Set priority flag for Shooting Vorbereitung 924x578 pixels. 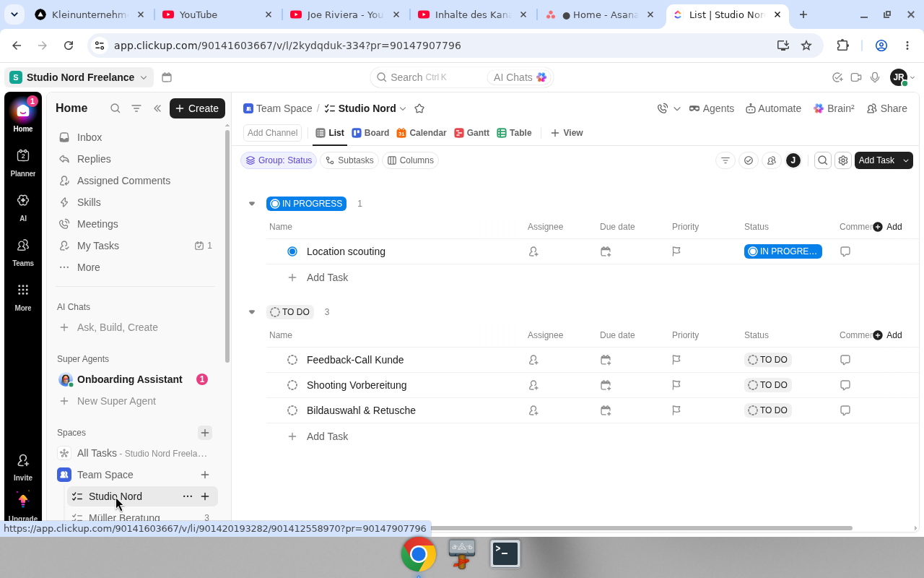[676, 385]
